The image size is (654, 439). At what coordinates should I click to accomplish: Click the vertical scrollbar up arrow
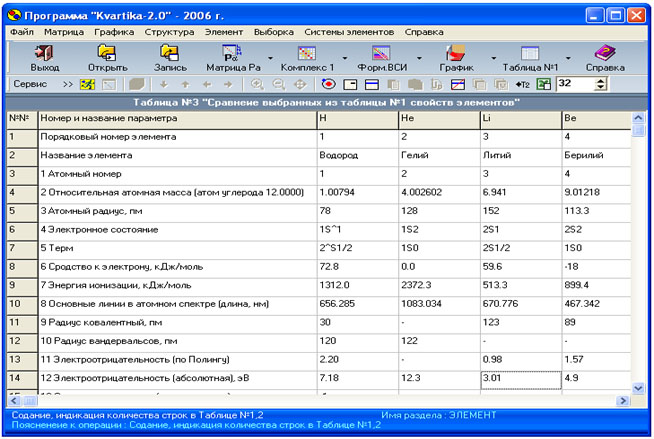638,118
